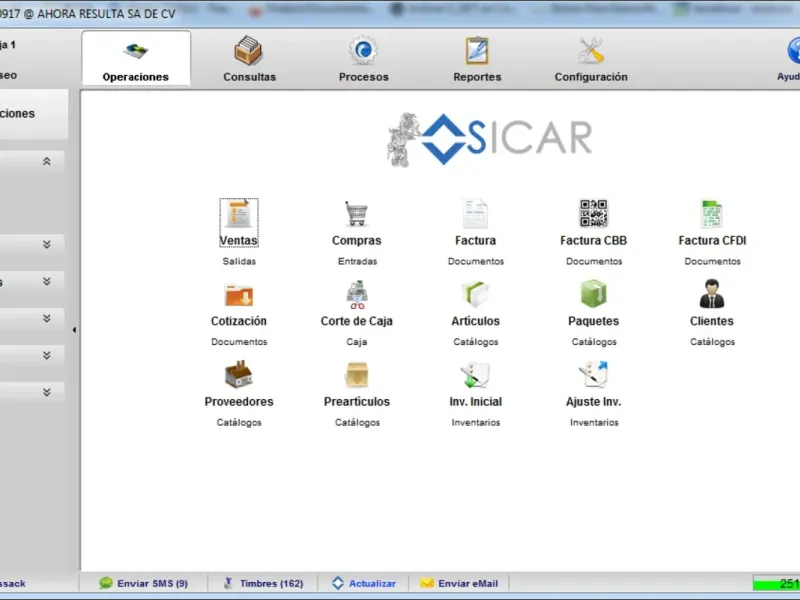Click the green progress bar indicator
The width and height of the screenshot is (800, 600).
(x=776, y=583)
